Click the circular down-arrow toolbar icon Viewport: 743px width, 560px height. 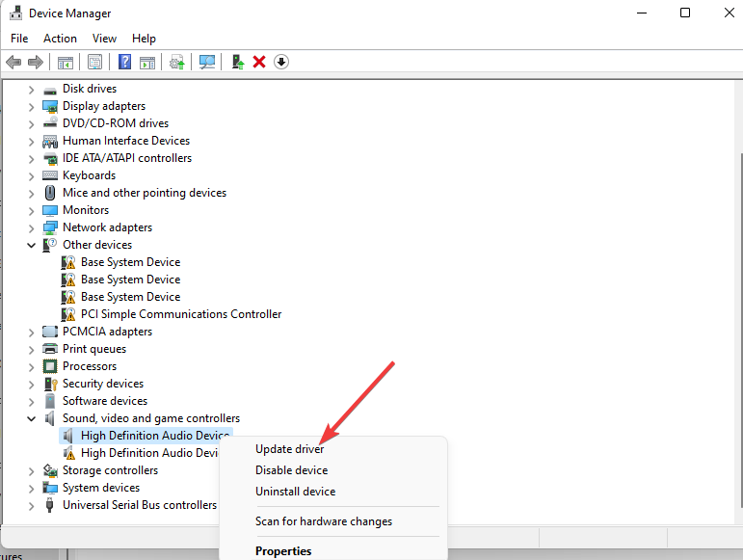281,62
